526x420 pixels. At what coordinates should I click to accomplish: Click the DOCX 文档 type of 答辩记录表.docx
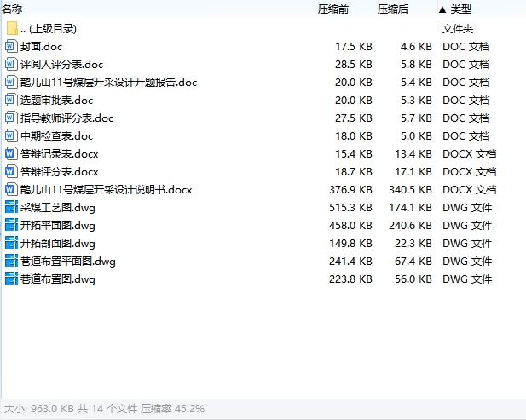(x=469, y=154)
